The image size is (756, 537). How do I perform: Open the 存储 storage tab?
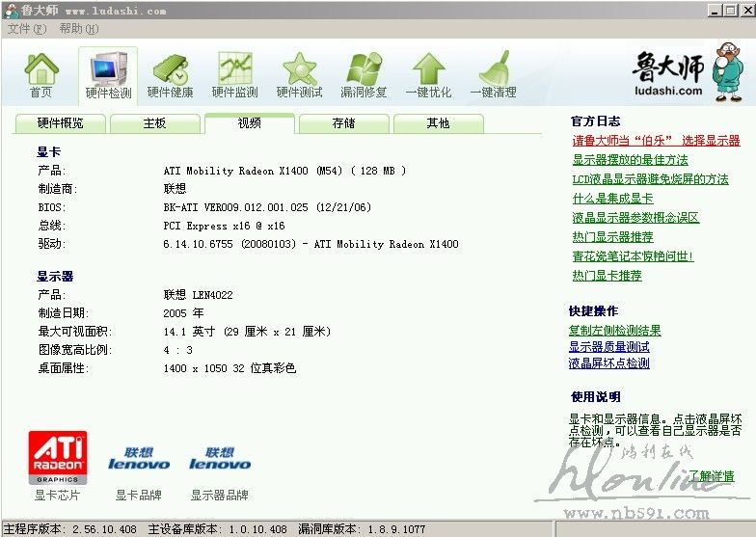tap(343, 123)
